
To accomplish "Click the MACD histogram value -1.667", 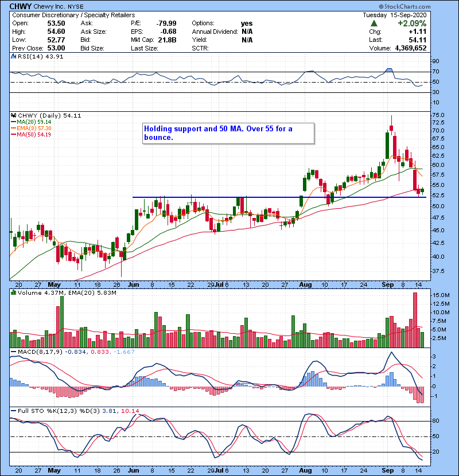I will [124, 352].
